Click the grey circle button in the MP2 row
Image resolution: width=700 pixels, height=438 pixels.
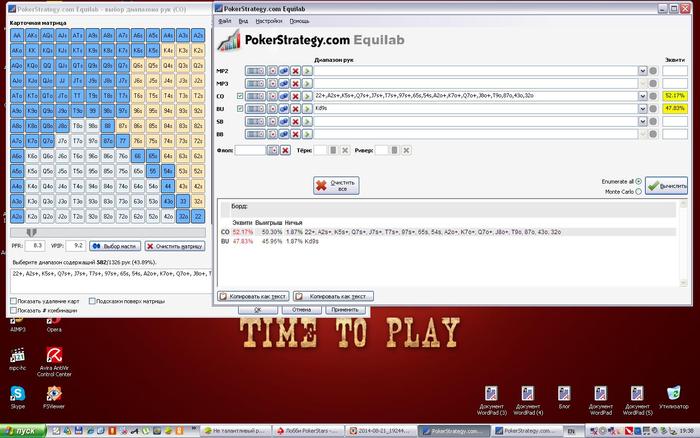pyautogui.click(x=653, y=71)
